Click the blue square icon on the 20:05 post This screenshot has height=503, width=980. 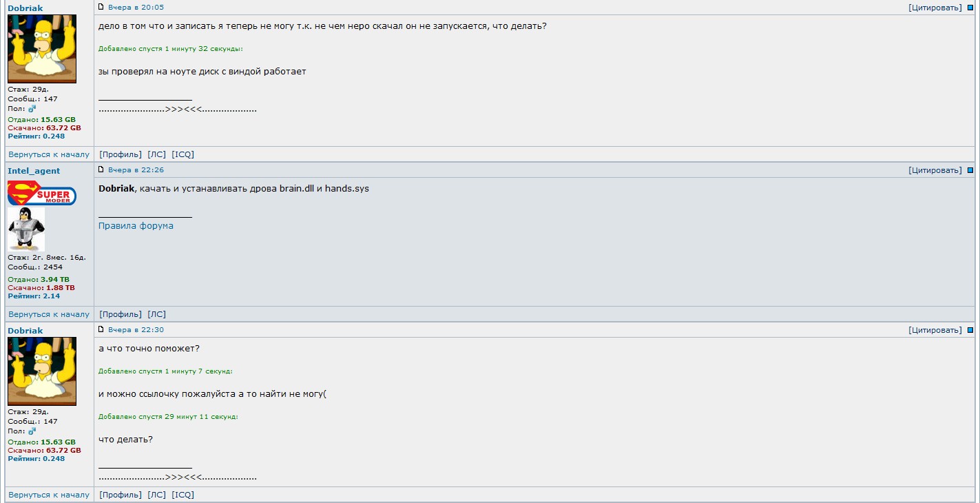tap(970, 8)
